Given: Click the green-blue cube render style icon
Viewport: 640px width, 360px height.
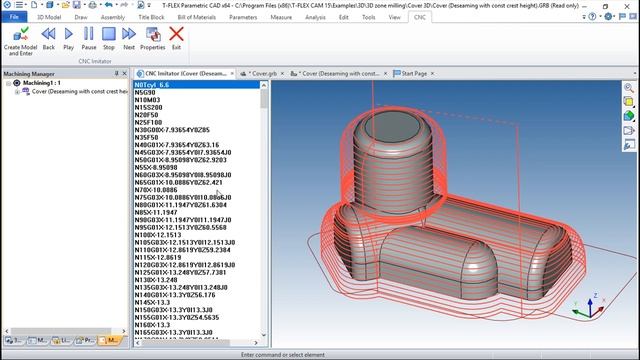Looking at the screenshot, I should coord(629,116).
